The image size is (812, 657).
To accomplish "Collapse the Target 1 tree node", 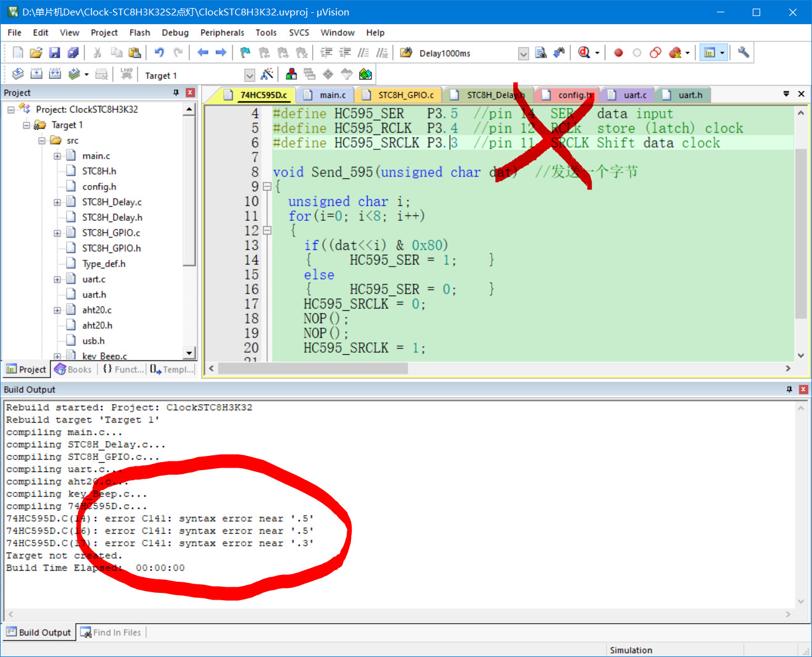I will [x=27, y=125].
